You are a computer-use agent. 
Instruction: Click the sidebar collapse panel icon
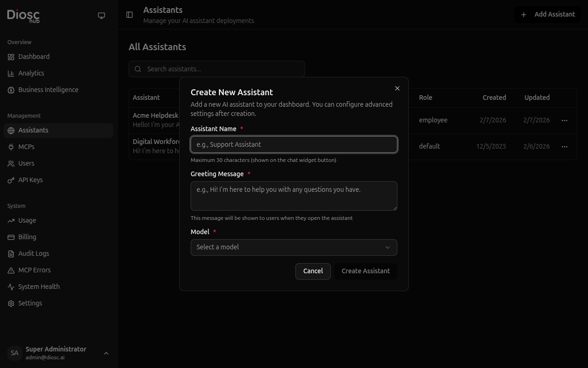click(x=129, y=15)
